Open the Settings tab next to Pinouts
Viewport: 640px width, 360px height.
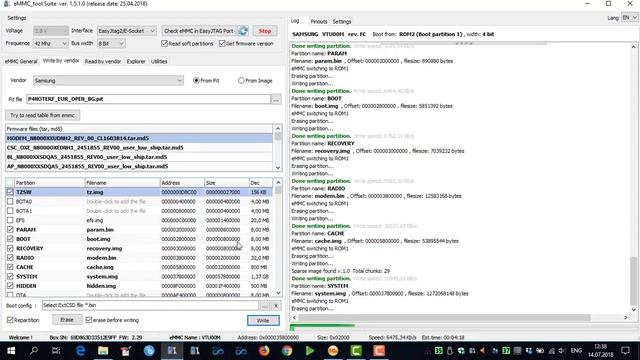coord(342,22)
